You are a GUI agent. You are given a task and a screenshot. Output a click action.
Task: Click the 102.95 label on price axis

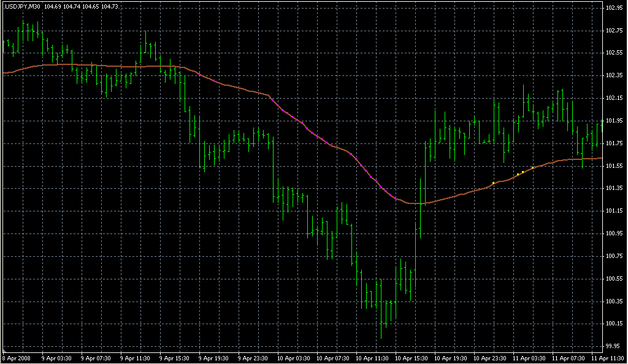(x=613, y=8)
